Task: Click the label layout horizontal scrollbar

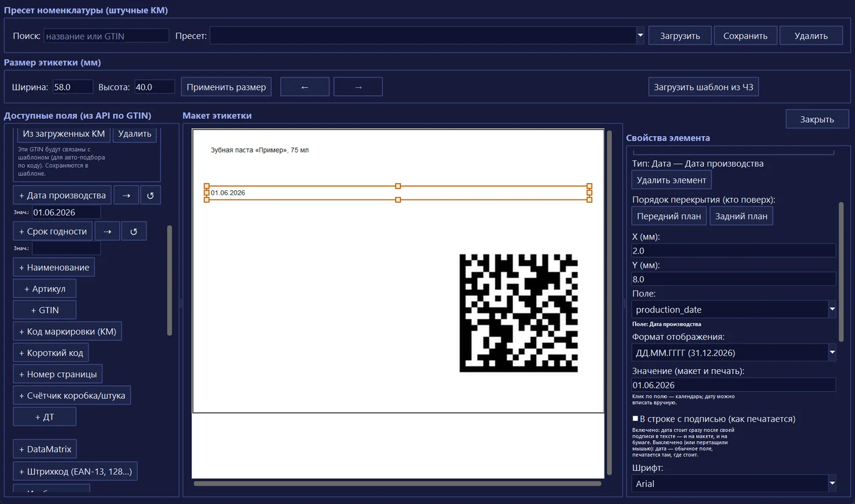Action: 398,483
